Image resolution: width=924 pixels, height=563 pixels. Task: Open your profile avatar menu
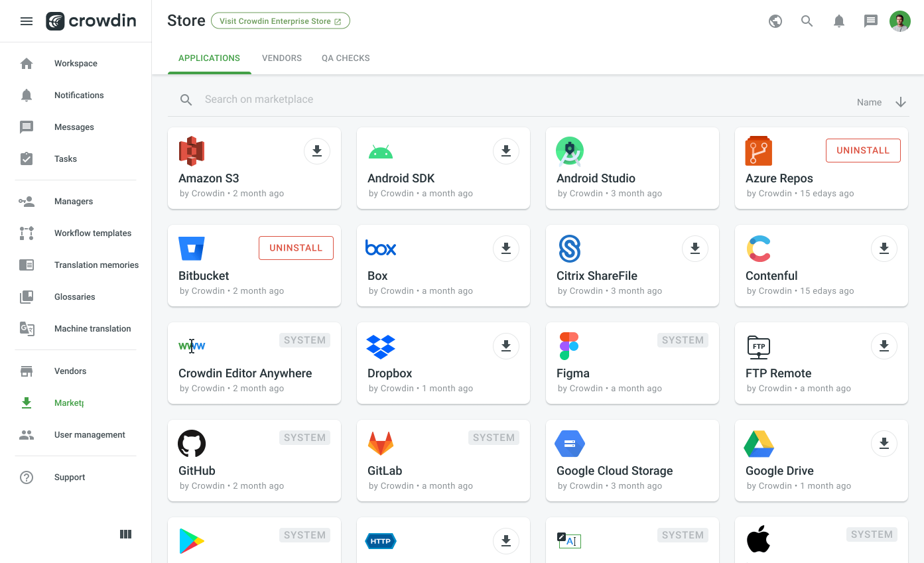[899, 21]
